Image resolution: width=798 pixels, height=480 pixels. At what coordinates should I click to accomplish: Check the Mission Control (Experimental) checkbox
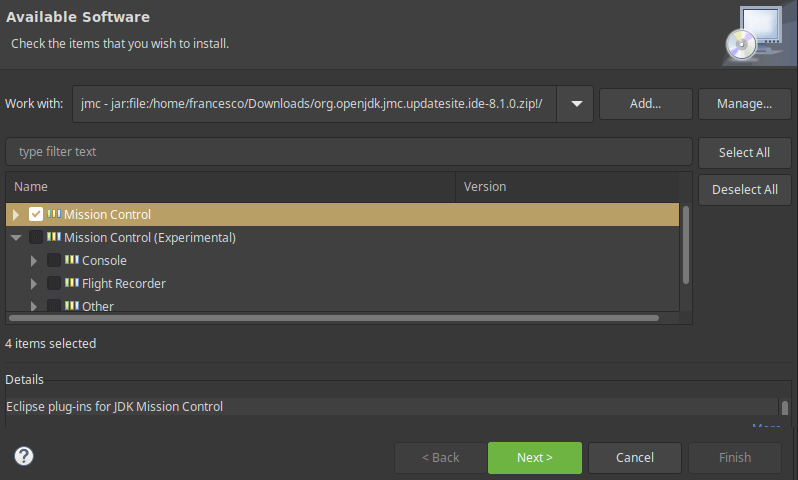coord(36,237)
